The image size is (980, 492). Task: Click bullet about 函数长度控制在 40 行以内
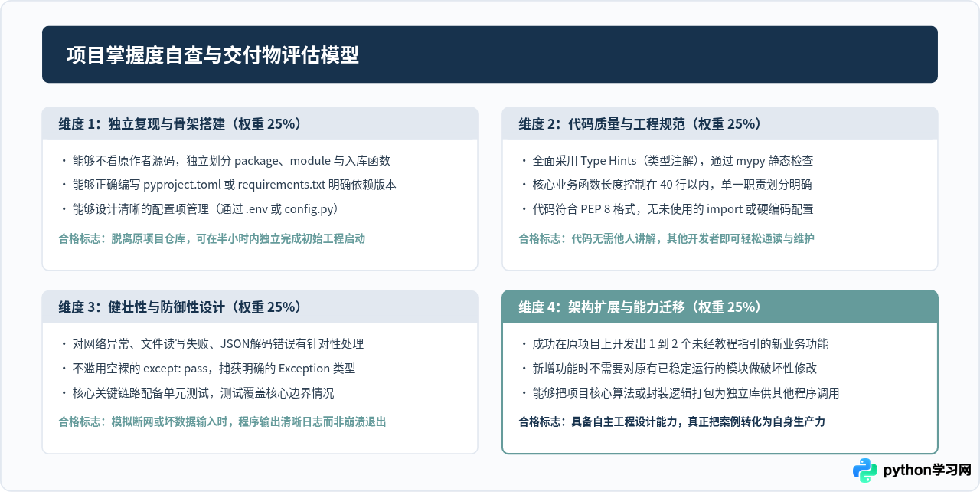click(665, 185)
